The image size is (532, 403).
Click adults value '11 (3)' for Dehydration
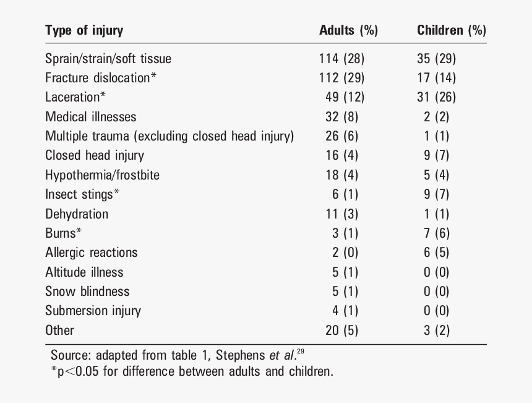click(341, 214)
